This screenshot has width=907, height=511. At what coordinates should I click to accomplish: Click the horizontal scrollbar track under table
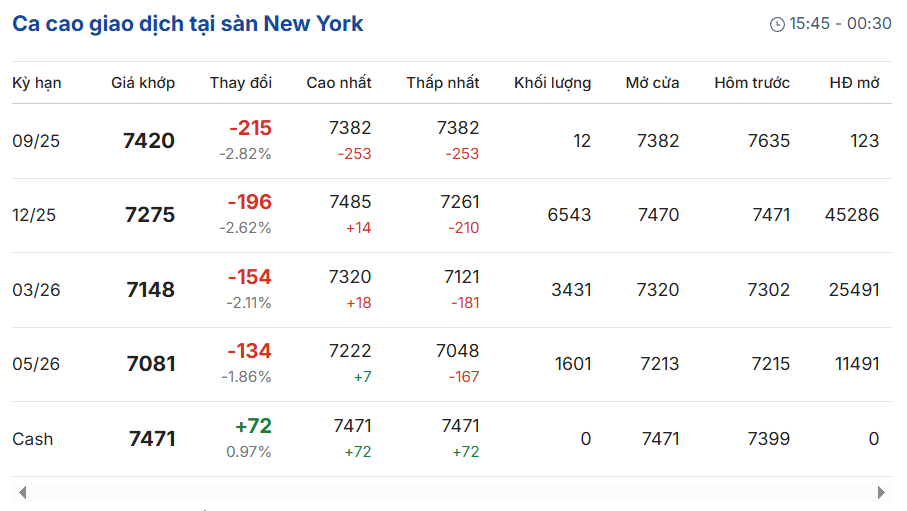pyautogui.click(x=452, y=492)
